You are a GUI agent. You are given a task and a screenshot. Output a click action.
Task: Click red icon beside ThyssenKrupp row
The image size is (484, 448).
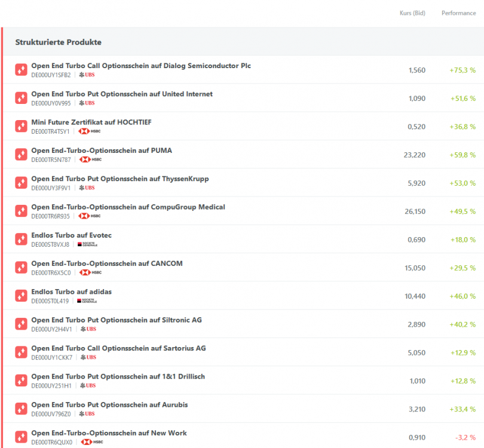(x=21, y=183)
